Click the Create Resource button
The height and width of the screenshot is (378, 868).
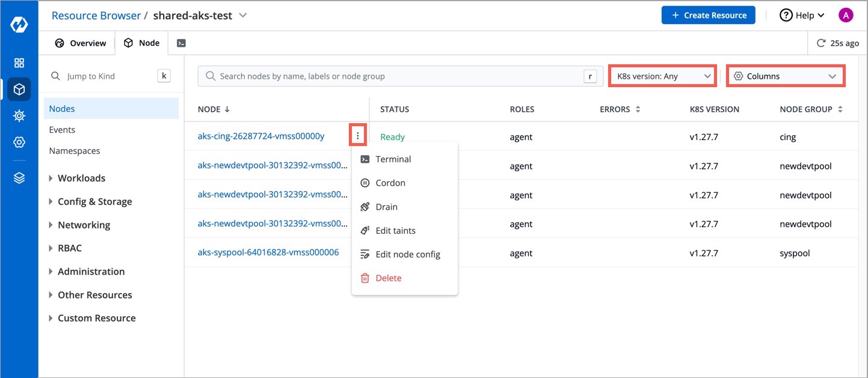tap(709, 15)
